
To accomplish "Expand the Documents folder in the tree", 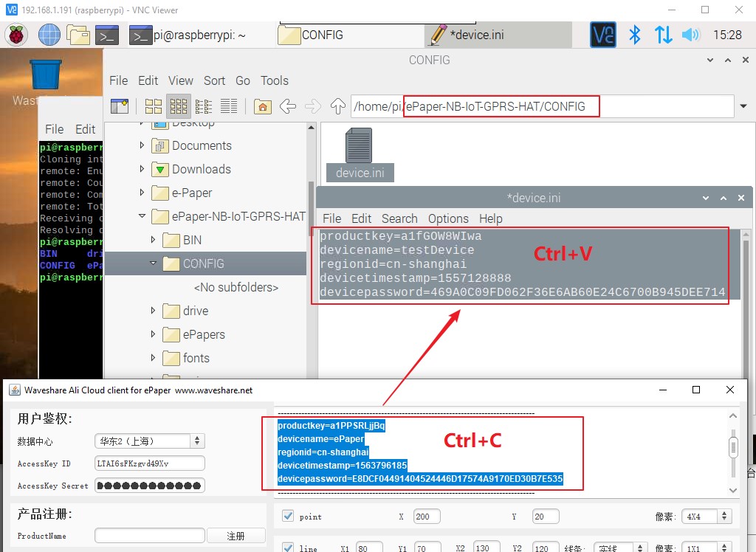I will [142, 145].
